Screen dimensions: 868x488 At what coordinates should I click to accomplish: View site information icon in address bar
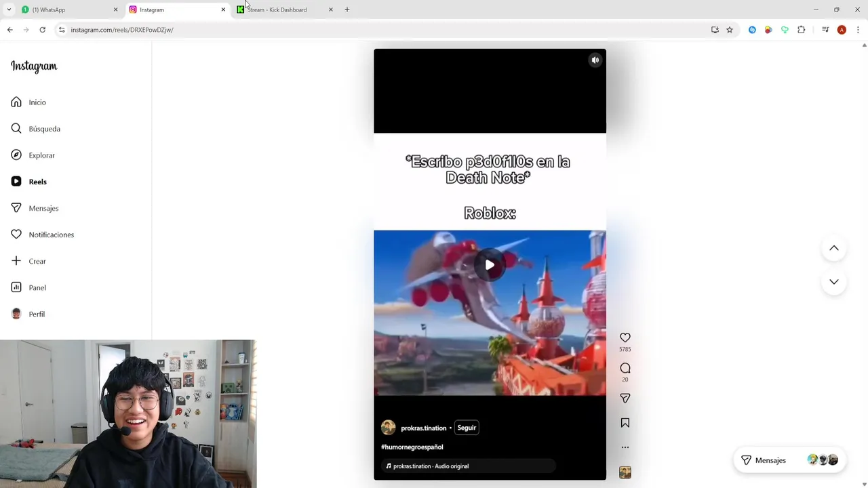(62, 30)
